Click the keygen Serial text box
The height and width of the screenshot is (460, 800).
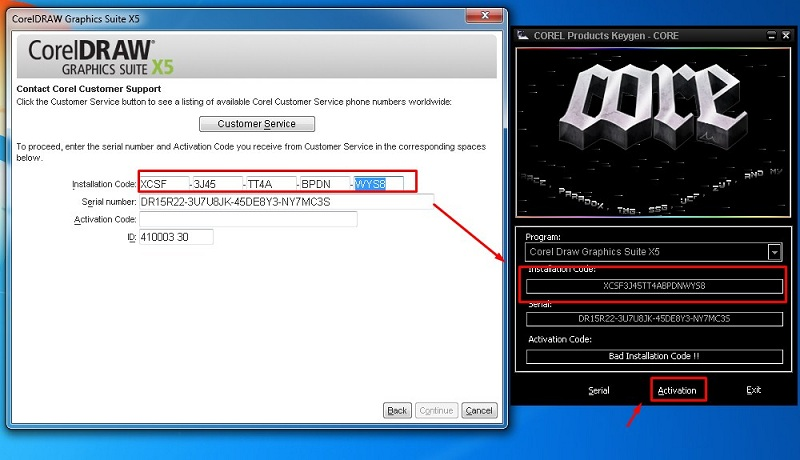(654, 319)
